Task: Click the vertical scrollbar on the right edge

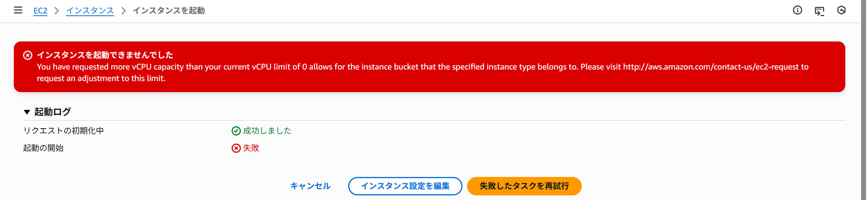Action: pyautogui.click(x=864, y=100)
